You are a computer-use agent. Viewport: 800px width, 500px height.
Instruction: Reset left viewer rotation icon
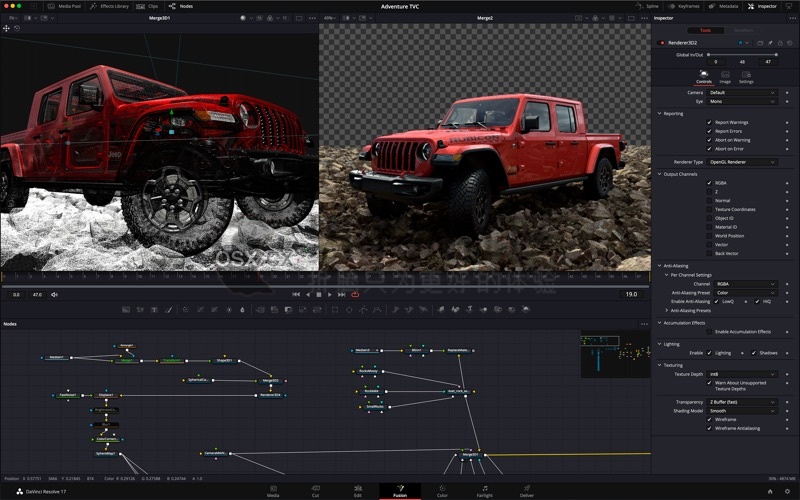click(x=17, y=28)
